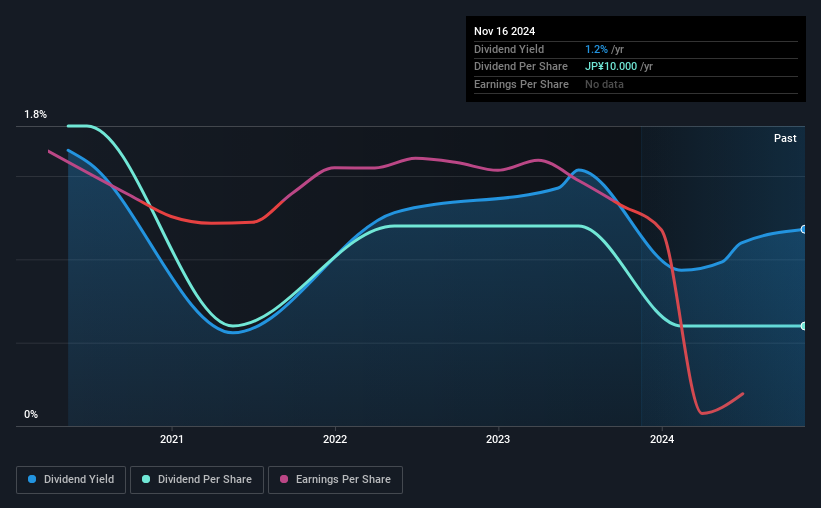Click the 1.2% dividend yield value
This screenshot has width=821, height=508.
pyautogui.click(x=596, y=49)
